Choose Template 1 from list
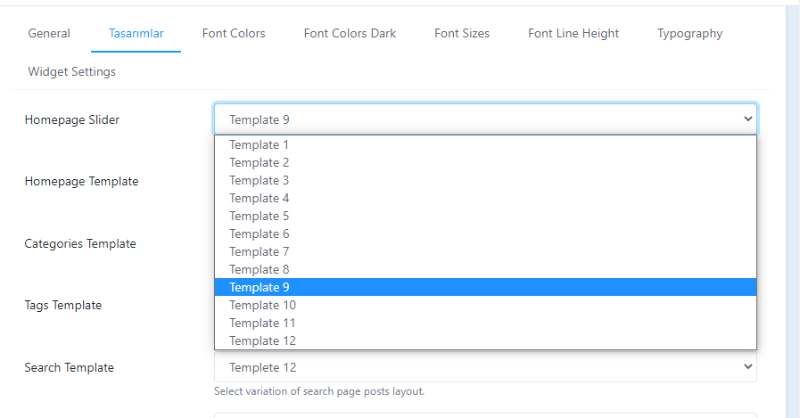Viewport: 800px width, 418px height. 485,145
